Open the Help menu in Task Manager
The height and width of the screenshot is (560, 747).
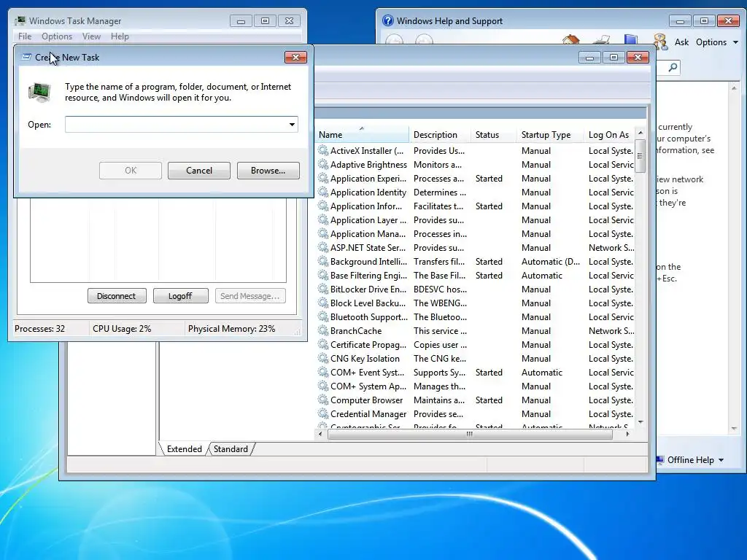click(120, 36)
